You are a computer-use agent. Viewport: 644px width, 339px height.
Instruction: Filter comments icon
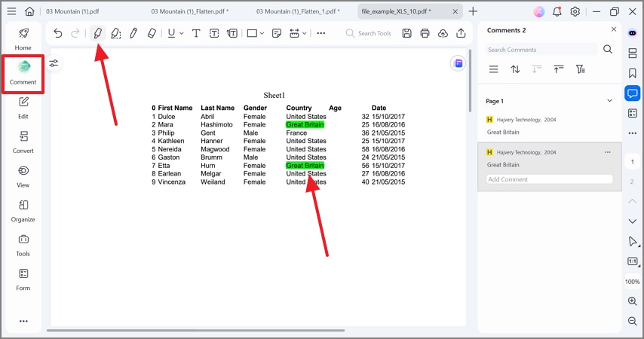pos(581,69)
